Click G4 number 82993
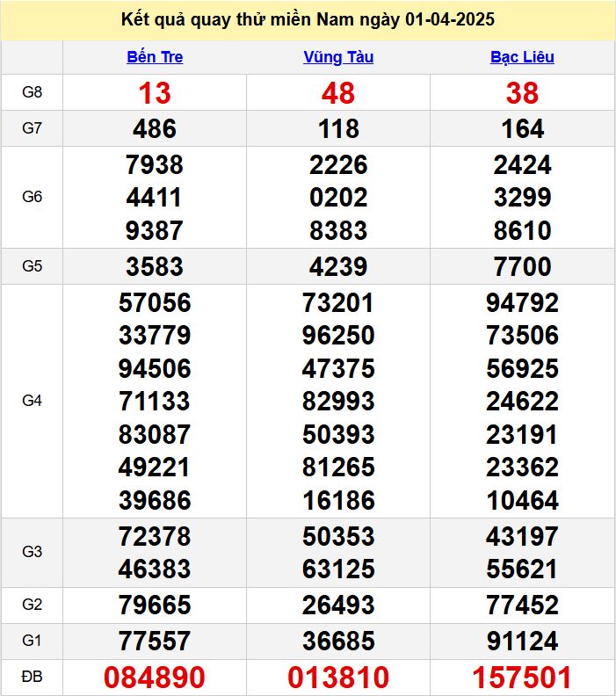Screen dimensions: 616x696 pyautogui.click(x=338, y=402)
